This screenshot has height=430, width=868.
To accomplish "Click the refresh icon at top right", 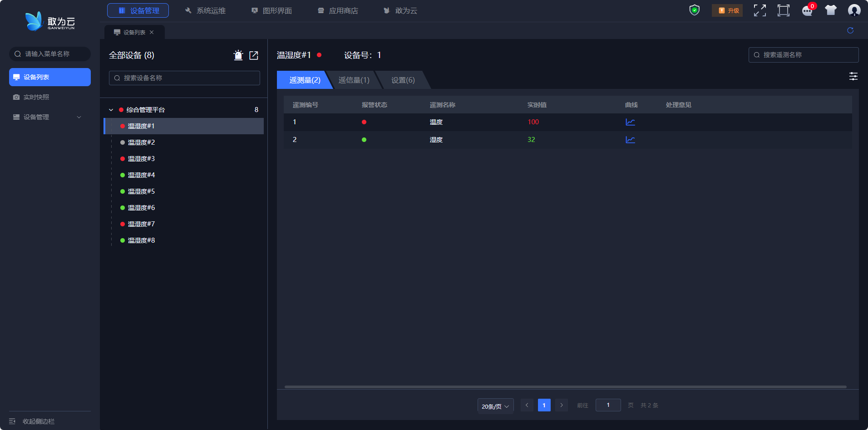I will (x=850, y=30).
